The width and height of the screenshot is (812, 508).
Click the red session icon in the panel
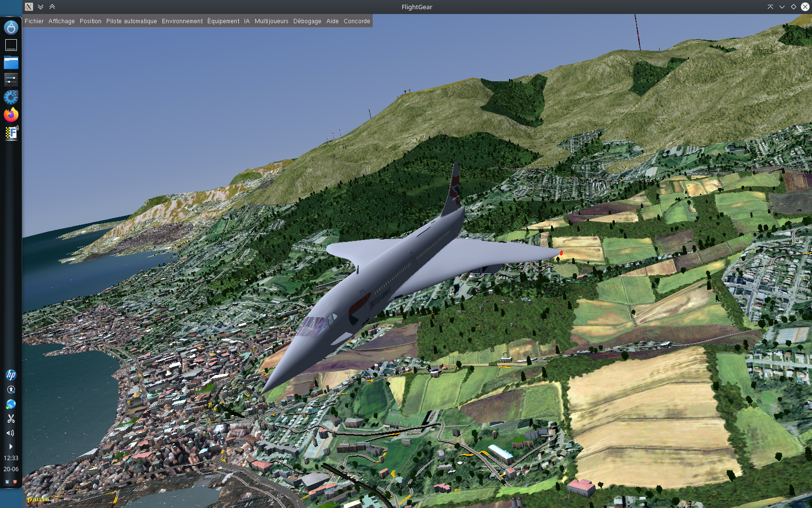coord(15,482)
